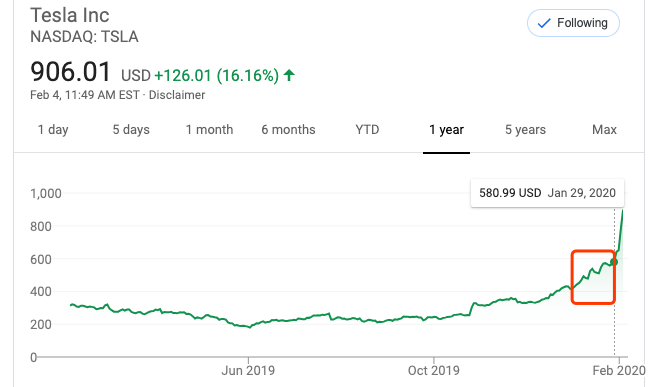Select the 5 days chart range

(131, 129)
